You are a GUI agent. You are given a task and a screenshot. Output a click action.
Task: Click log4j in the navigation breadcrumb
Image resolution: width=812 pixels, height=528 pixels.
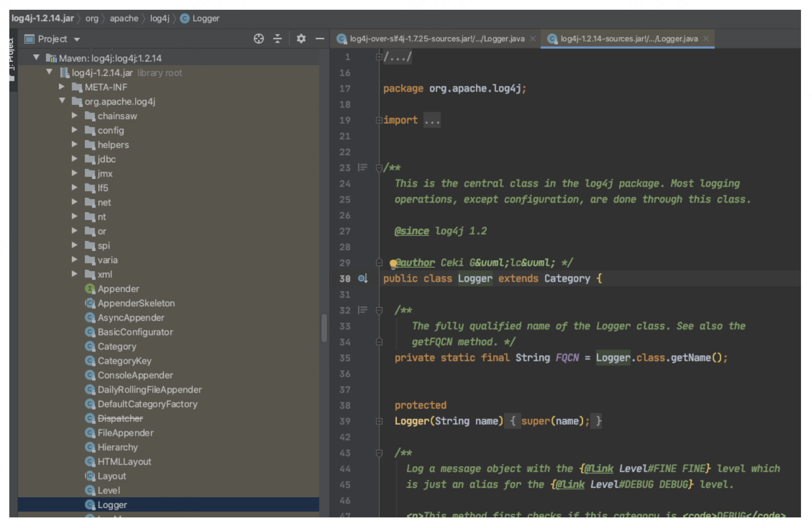click(x=160, y=18)
